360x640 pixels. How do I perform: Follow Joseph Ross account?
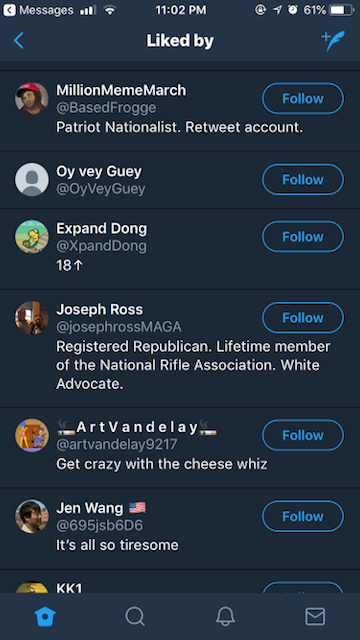303,318
